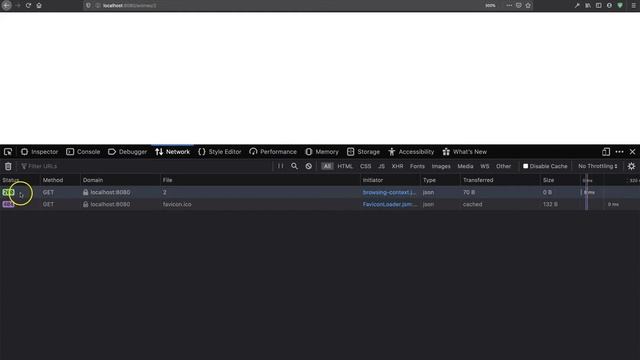Select the All filter button
This screenshot has width=640, height=360.
[x=327, y=166]
